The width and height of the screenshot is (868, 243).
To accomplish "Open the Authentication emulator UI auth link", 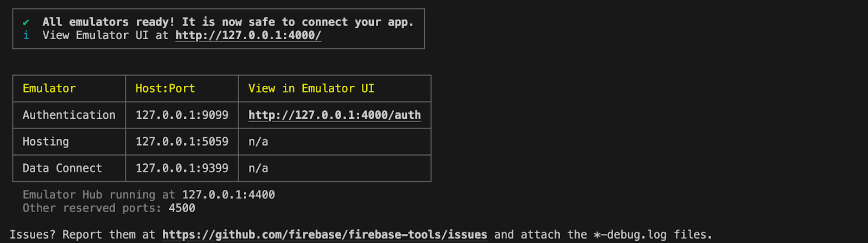I will click(x=334, y=115).
